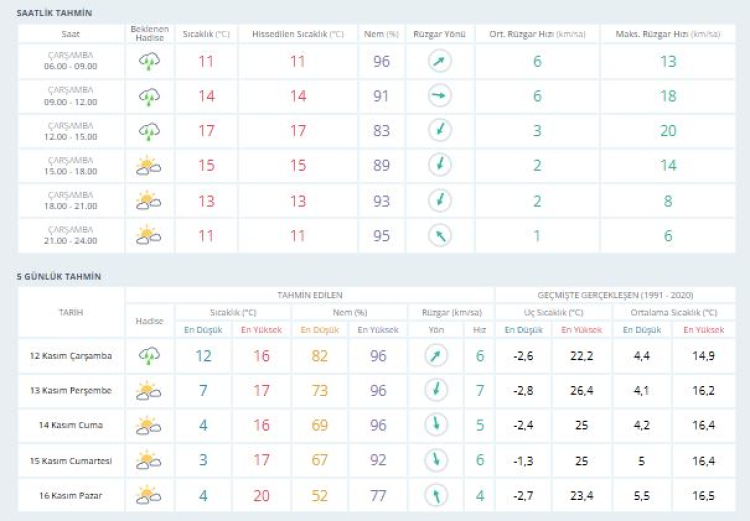Click wind direction icon for 09.00 - 12.00
The width and height of the screenshot is (750, 521).
440,96
